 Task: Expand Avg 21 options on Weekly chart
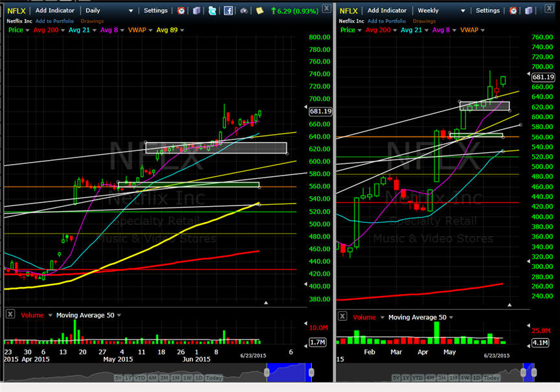[426, 30]
